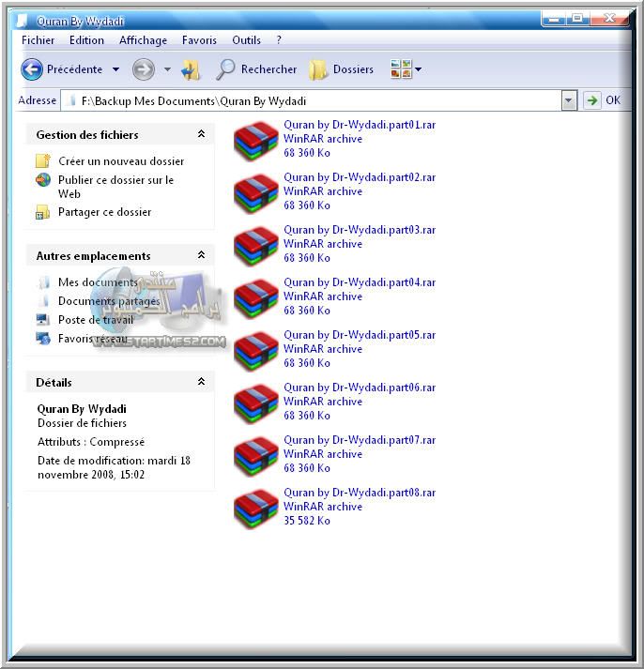Click the up-one-folder toolbar icon
This screenshot has height=669, width=644.
(x=192, y=68)
